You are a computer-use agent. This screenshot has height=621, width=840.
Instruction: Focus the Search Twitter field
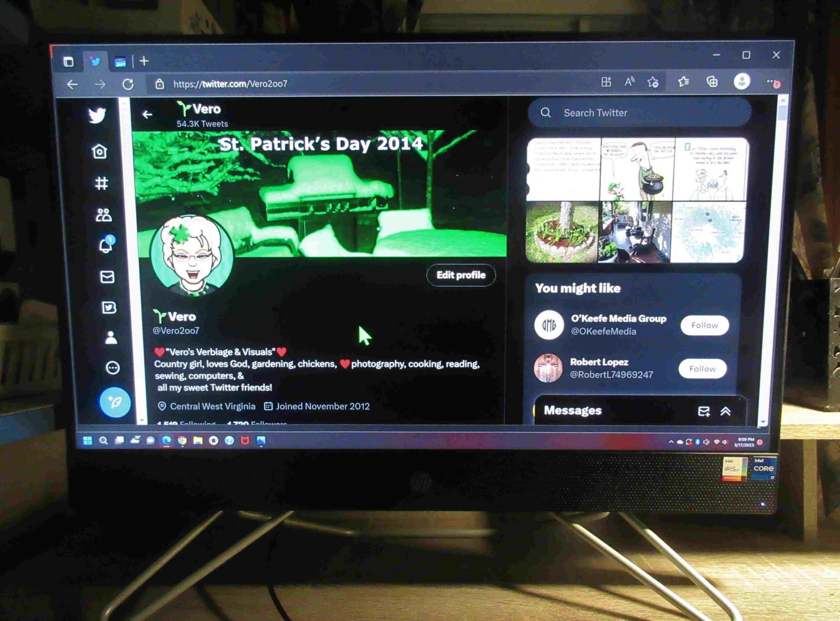pos(639,113)
